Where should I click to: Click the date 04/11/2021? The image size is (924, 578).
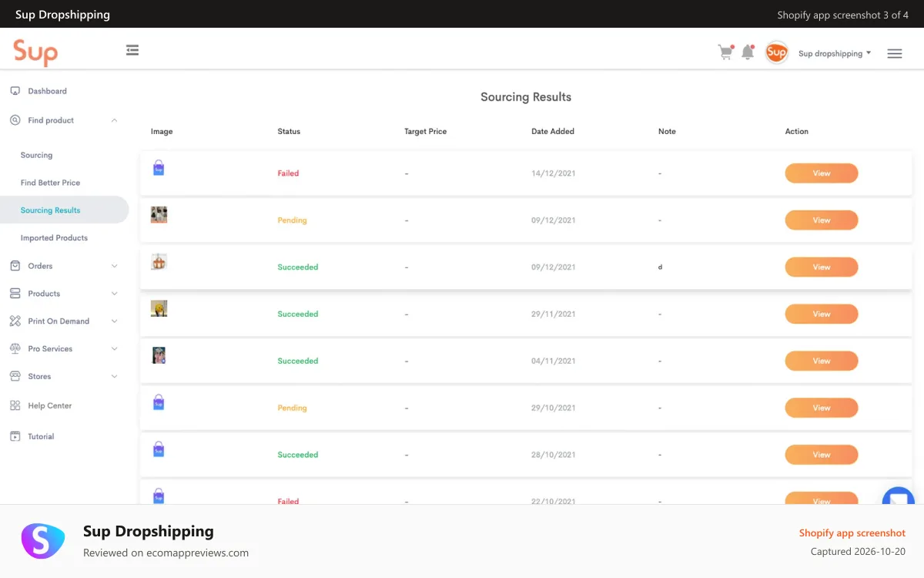[554, 361]
